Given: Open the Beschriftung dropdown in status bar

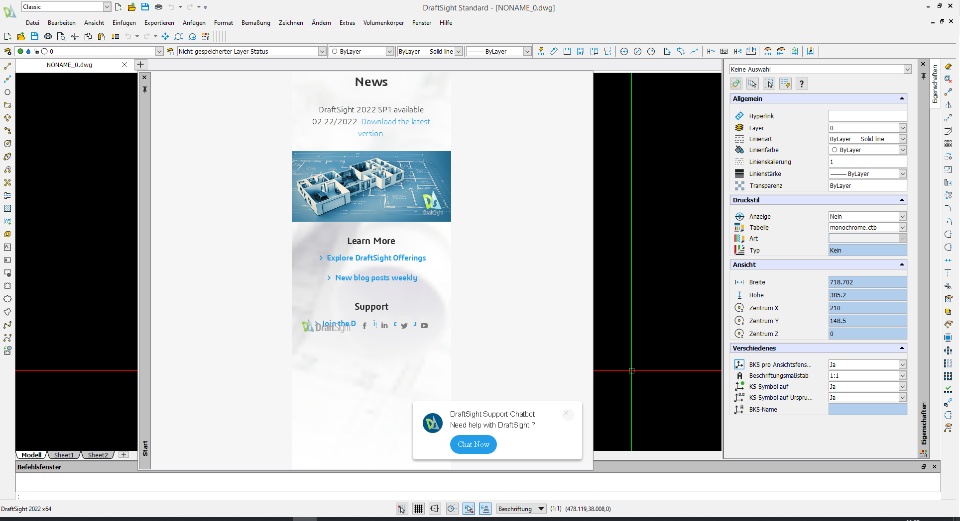Looking at the screenshot, I should click(521, 509).
